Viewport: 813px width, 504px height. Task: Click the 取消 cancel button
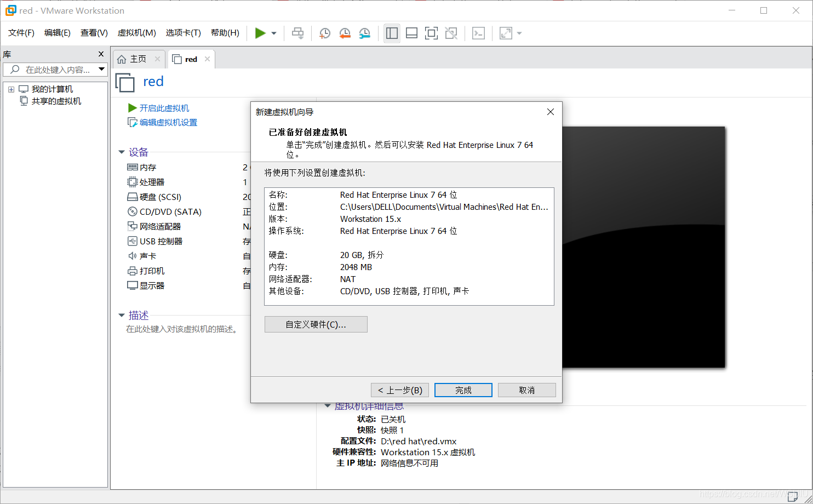(527, 390)
